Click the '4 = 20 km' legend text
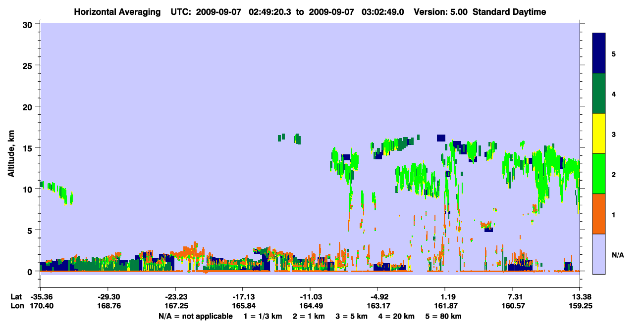The height and width of the screenshot is (330, 644). click(397, 316)
